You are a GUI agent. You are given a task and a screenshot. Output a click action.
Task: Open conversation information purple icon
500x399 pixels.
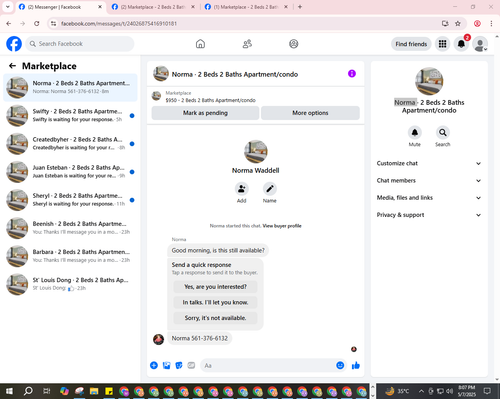(352, 73)
